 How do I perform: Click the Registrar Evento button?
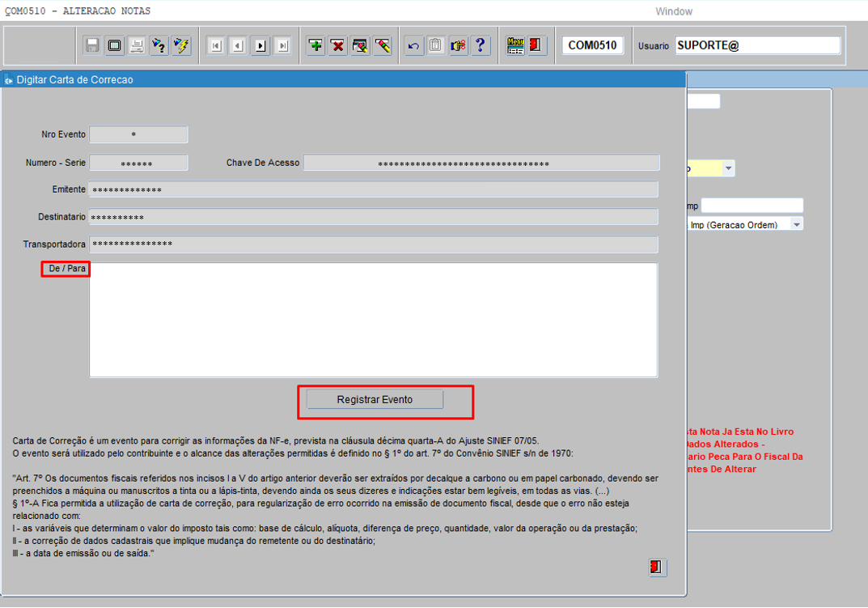click(375, 400)
